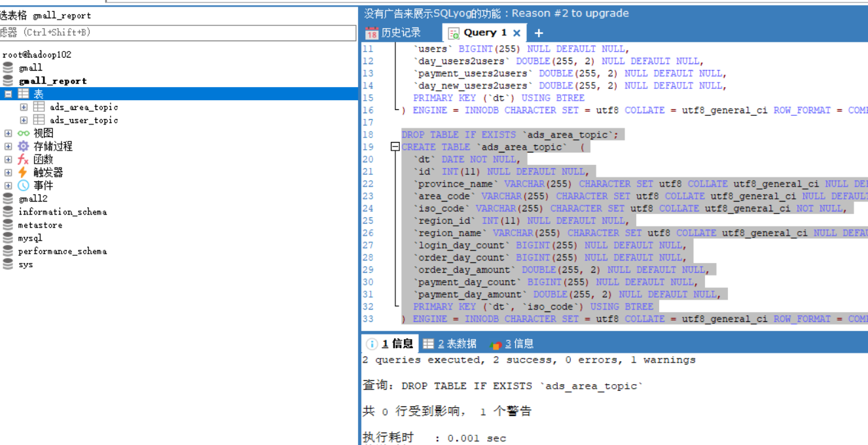
Task: Click the triggers lightning icon
Action: (x=24, y=172)
